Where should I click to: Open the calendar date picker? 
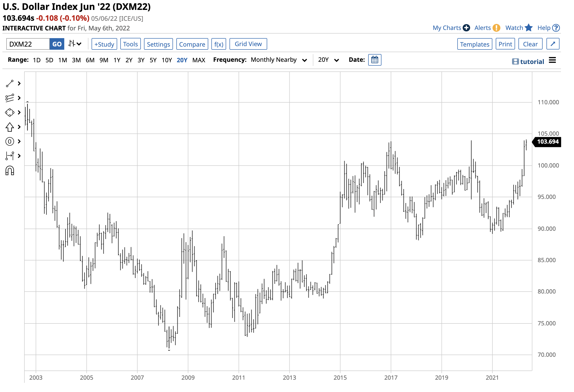tap(375, 60)
